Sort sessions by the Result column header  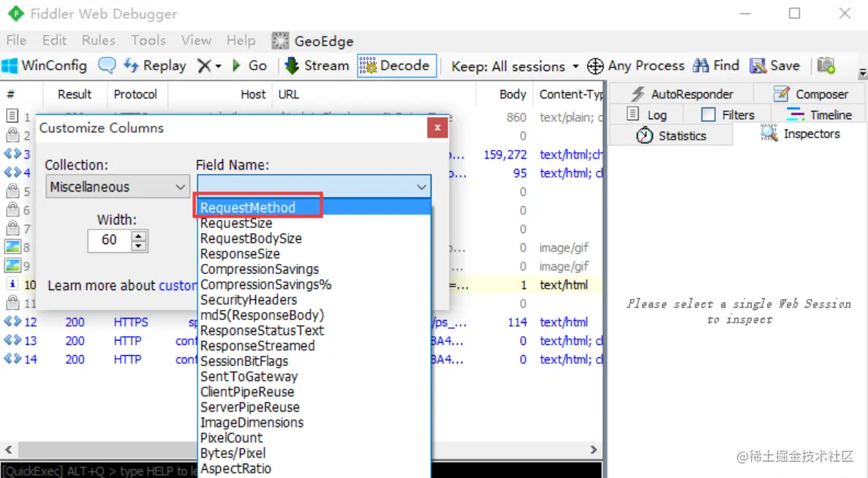pyautogui.click(x=75, y=94)
